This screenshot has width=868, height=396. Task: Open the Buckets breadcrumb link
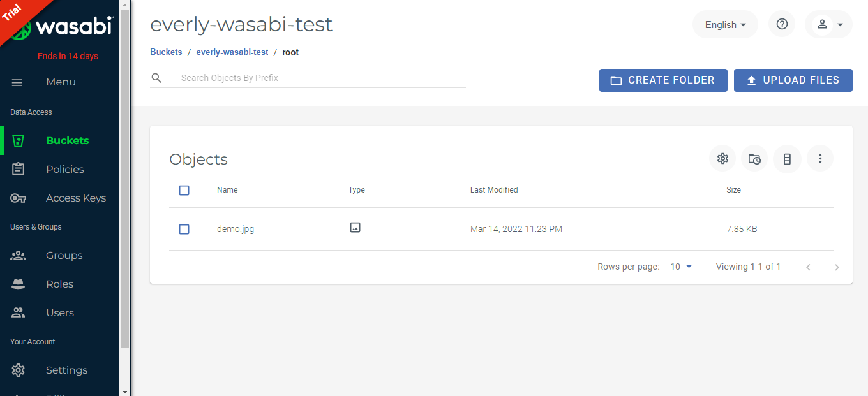point(166,52)
